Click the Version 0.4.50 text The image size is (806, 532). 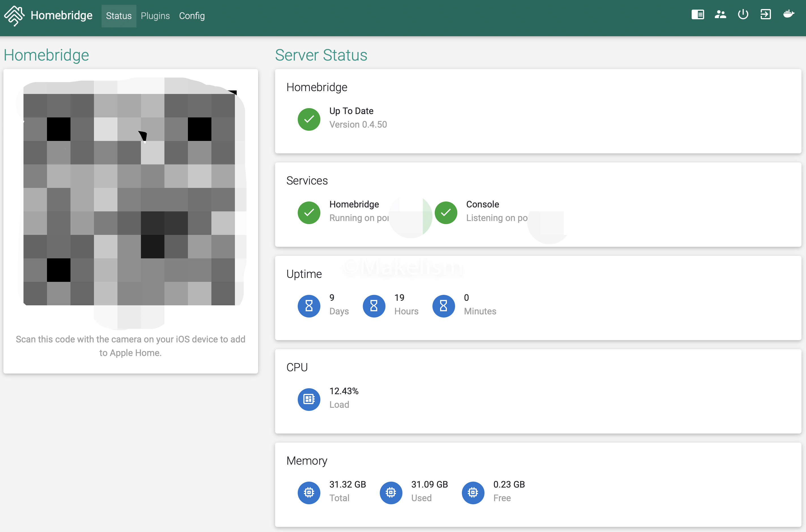point(358,125)
